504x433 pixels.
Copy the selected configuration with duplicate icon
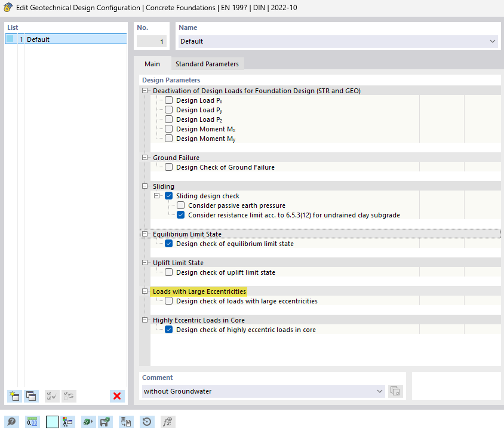pos(31,396)
